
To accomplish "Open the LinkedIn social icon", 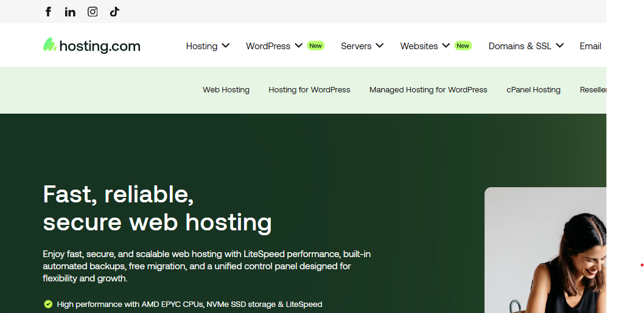I will tap(70, 12).
